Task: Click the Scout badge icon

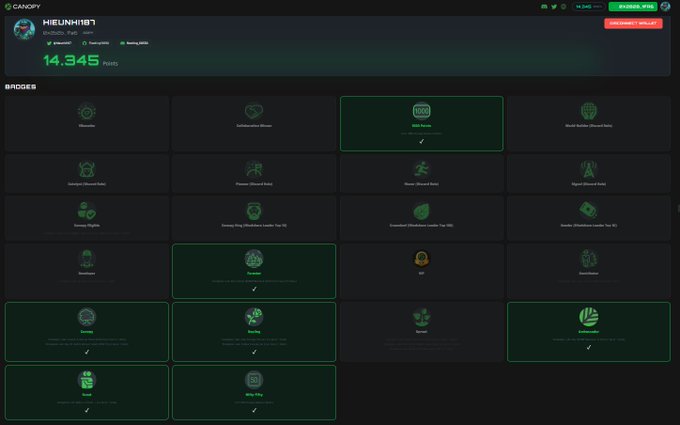Action: 87,380
